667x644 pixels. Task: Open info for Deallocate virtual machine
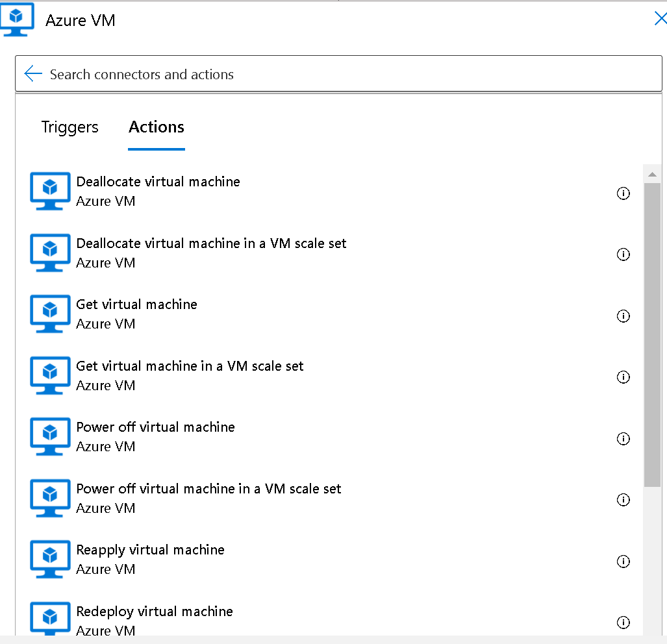point(623,193)
